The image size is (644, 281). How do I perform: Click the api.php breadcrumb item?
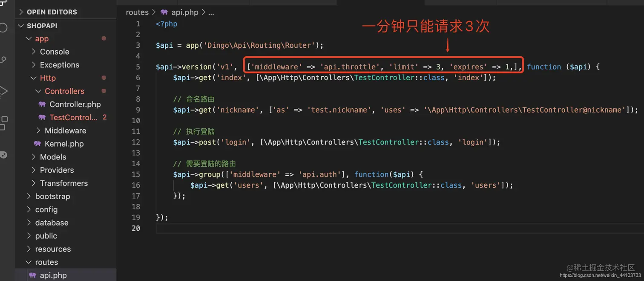coord(184,12)
